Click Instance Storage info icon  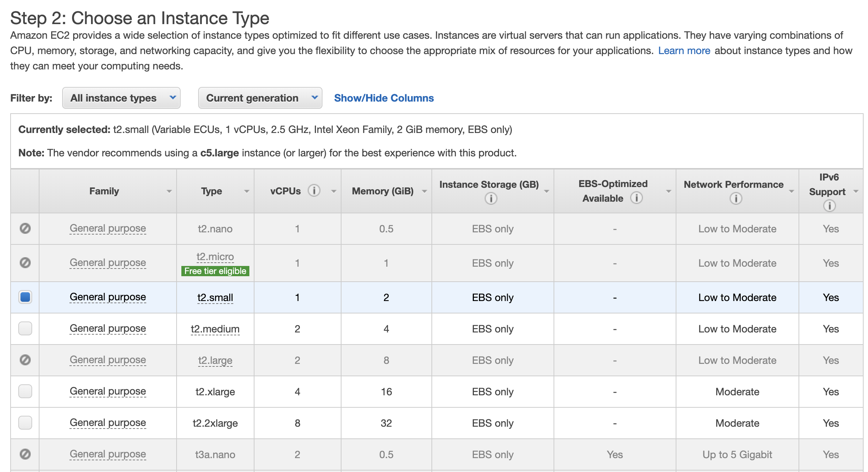pos(491,198)
